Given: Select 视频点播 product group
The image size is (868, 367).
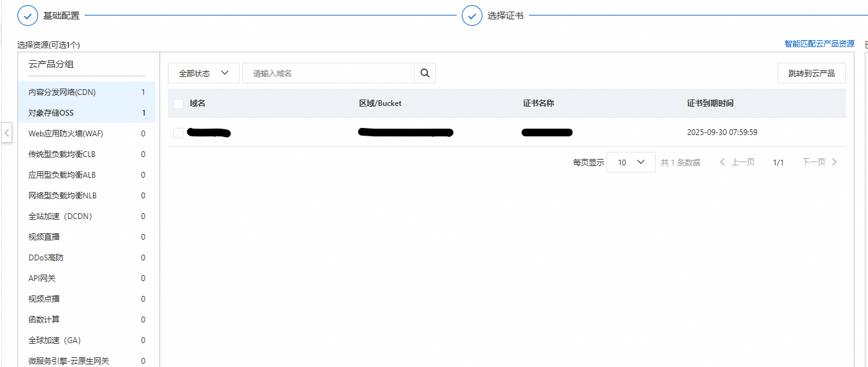Looking at the screenshot, I should click(87, 299).
